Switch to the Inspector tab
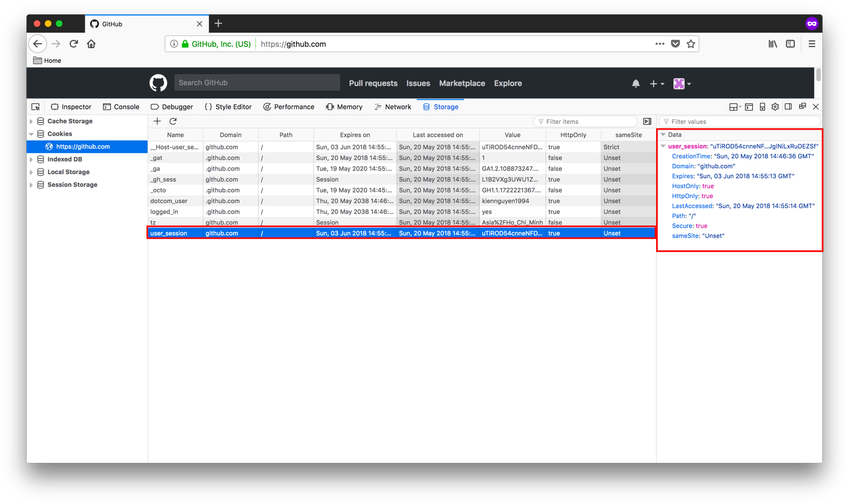849x504 pixels. click(x=71, y=107)
